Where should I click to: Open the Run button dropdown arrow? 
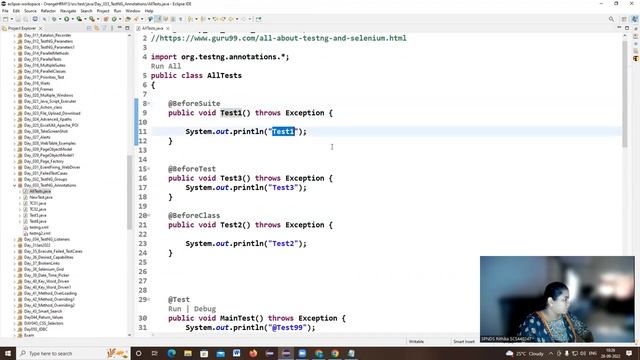tap(72, 19)
